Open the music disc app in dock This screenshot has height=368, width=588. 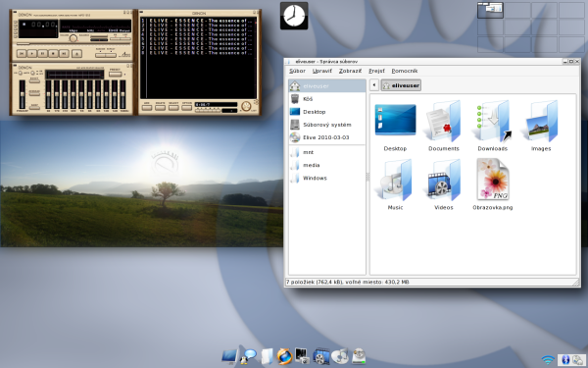pos(340,356)
